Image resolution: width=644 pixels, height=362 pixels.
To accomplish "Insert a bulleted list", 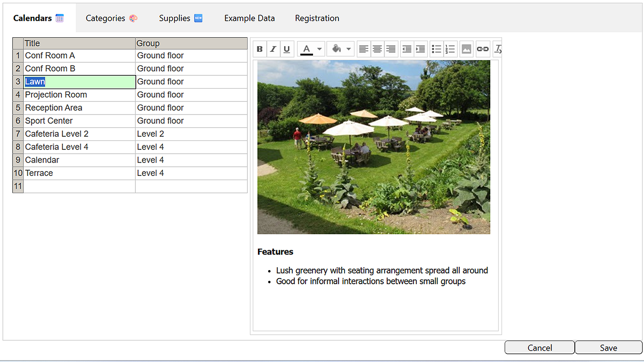I will (x=436, y=49).
